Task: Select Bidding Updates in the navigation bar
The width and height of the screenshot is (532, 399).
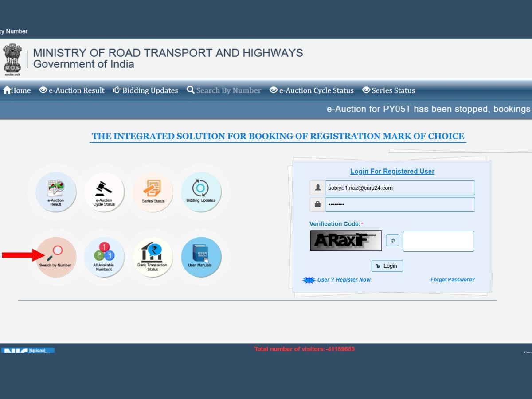Action: click(145, 90)
